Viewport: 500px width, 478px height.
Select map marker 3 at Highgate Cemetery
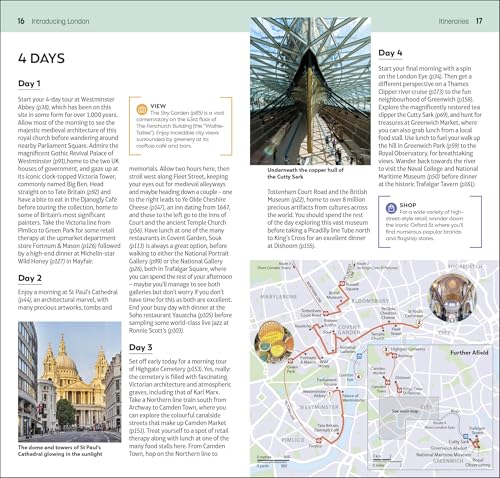tap(386, 350)
